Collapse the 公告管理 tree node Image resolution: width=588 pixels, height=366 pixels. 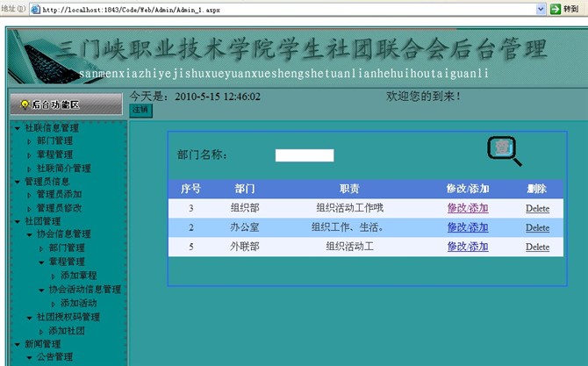29,357
